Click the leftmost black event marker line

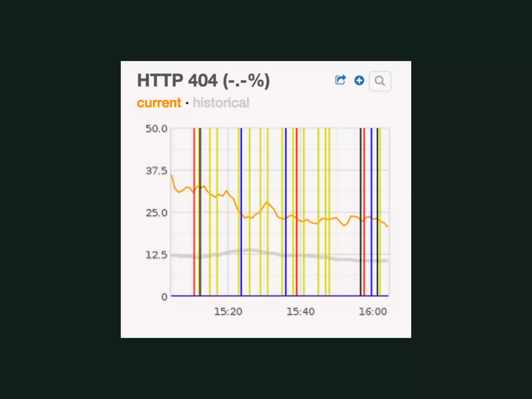click(x=200, y=156)
